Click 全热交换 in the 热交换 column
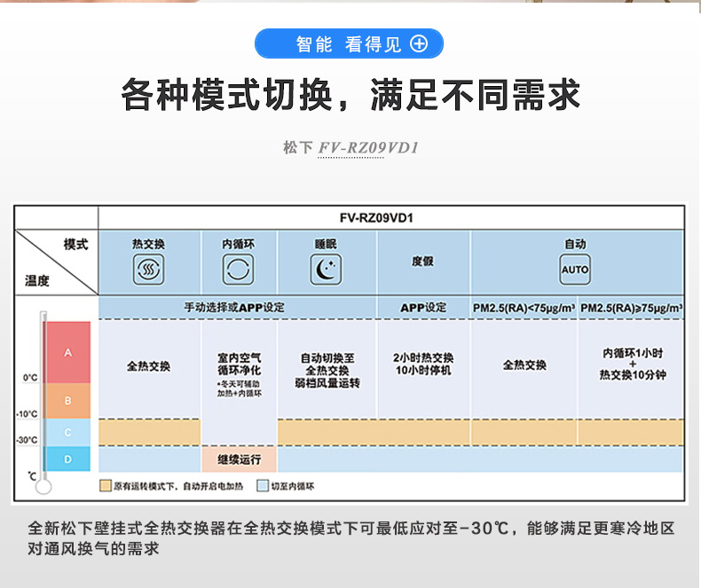Viewport: 701px width, 588px height. click(148, 366)
